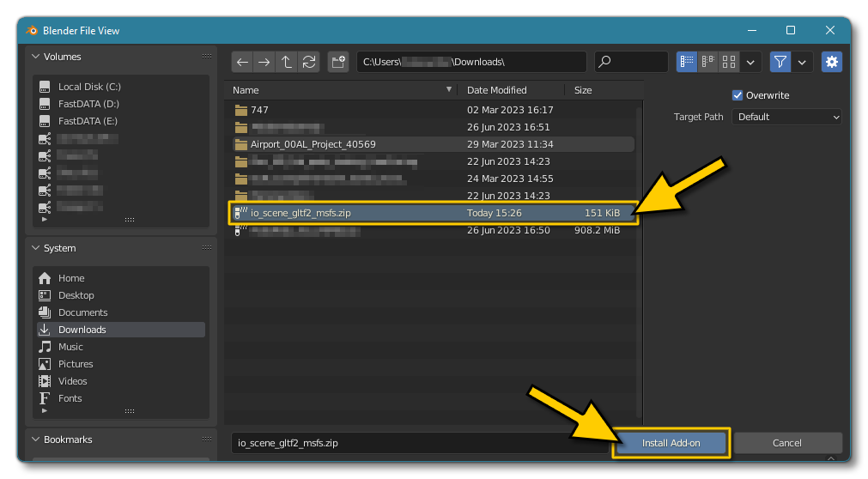
Task: Collapse the Volumes panel
Action: click(36, 57)
